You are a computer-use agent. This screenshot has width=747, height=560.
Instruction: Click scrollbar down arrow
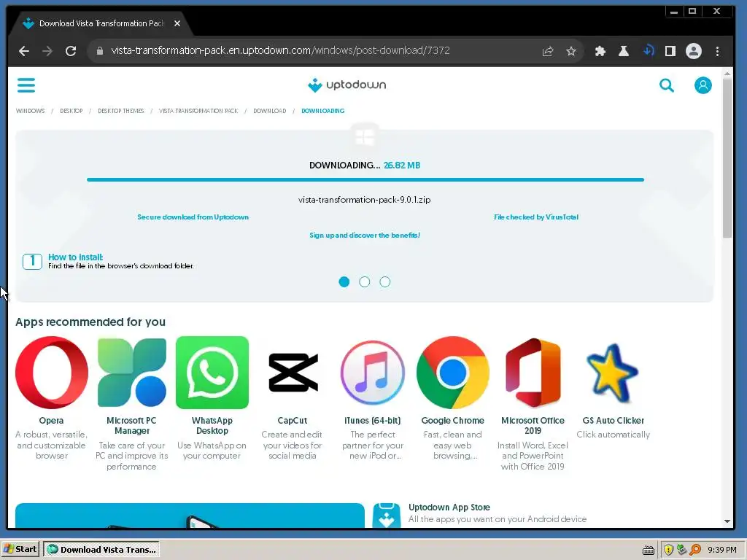(x=727, y=521)
